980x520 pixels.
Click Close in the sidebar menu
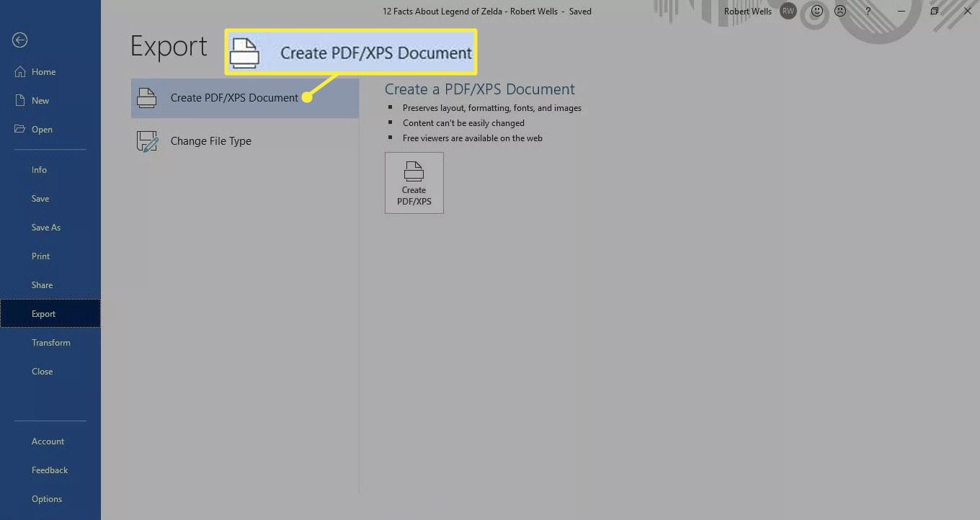50,372
